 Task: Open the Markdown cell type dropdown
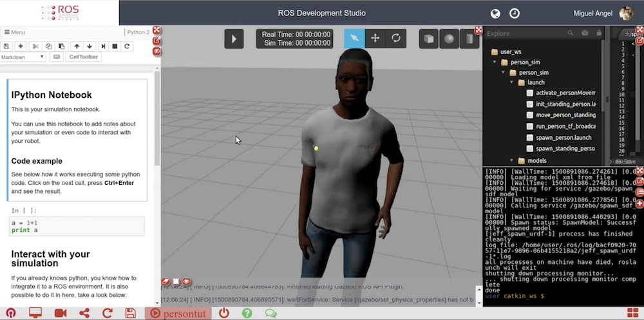pos(23,57)
